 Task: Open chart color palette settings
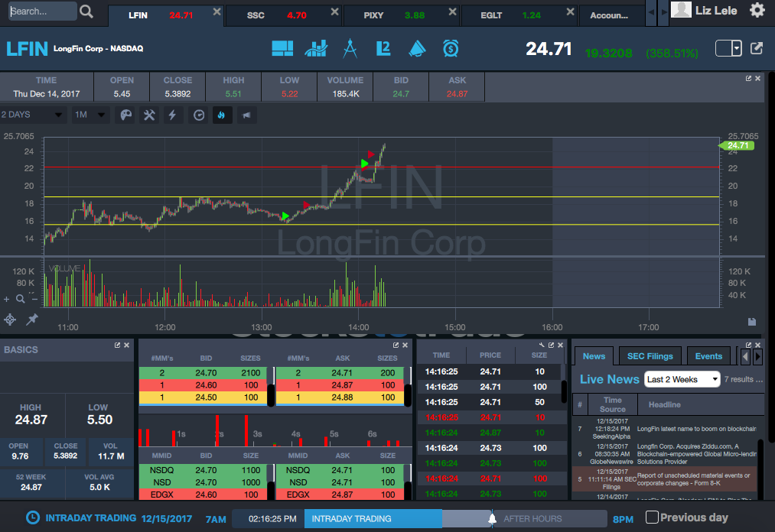(126, 115)
